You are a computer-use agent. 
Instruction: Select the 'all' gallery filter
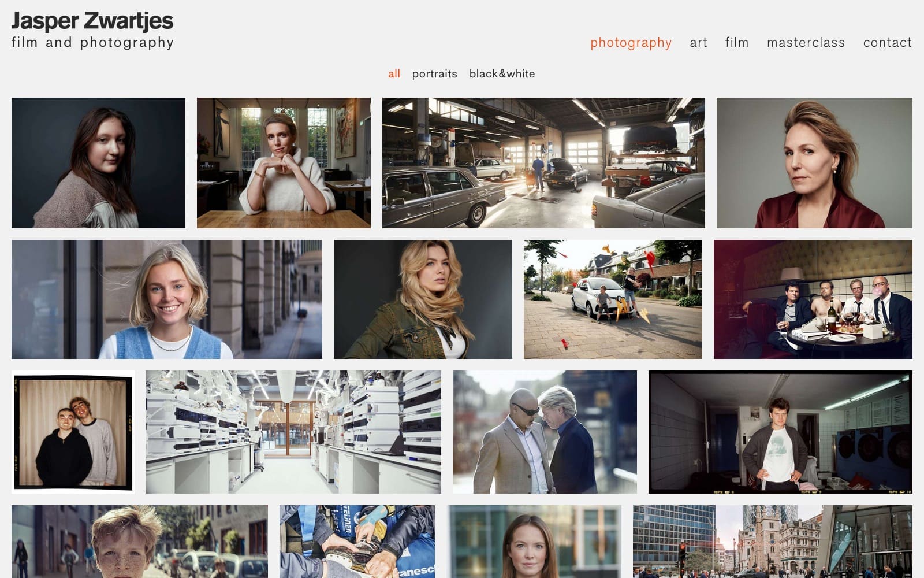coord(394,74)
